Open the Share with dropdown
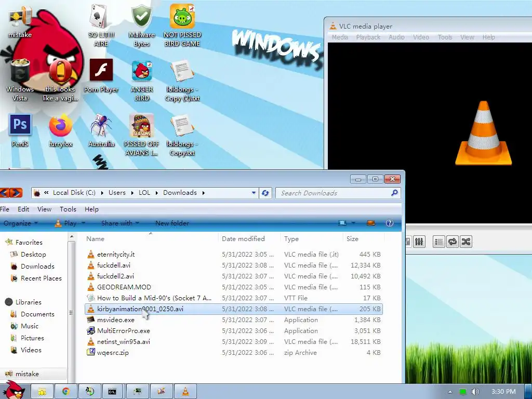This screenshot has width=532, height=399. [120, 223]
